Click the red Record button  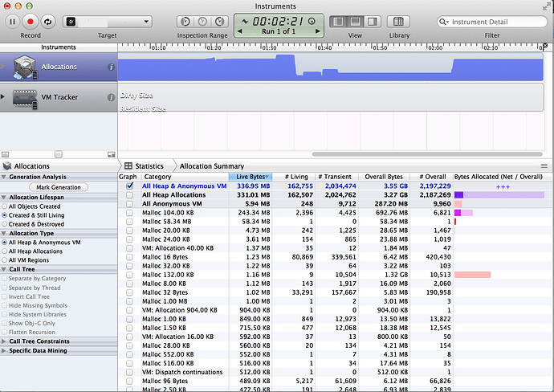pyautogui.click(x=31, y=22)
